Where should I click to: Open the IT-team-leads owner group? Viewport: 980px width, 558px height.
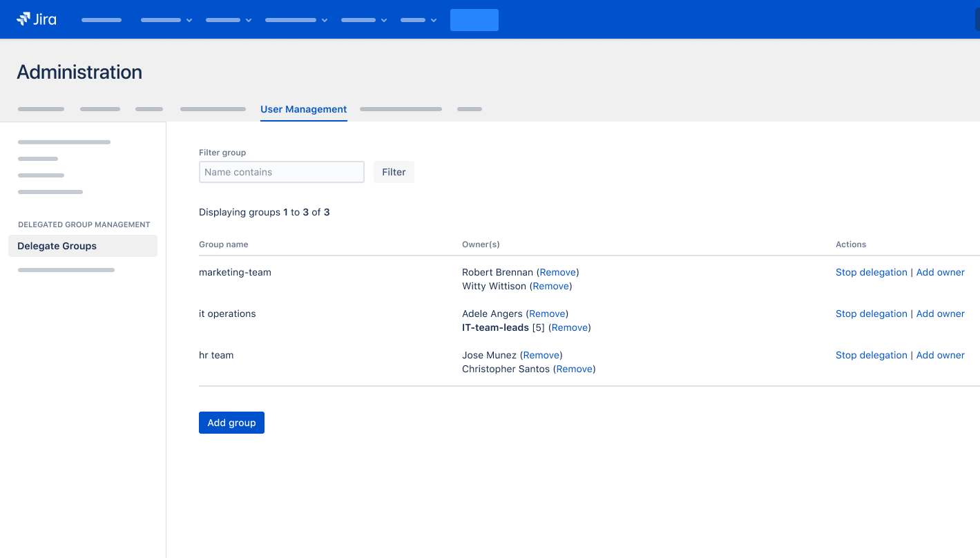pos(495,327)
